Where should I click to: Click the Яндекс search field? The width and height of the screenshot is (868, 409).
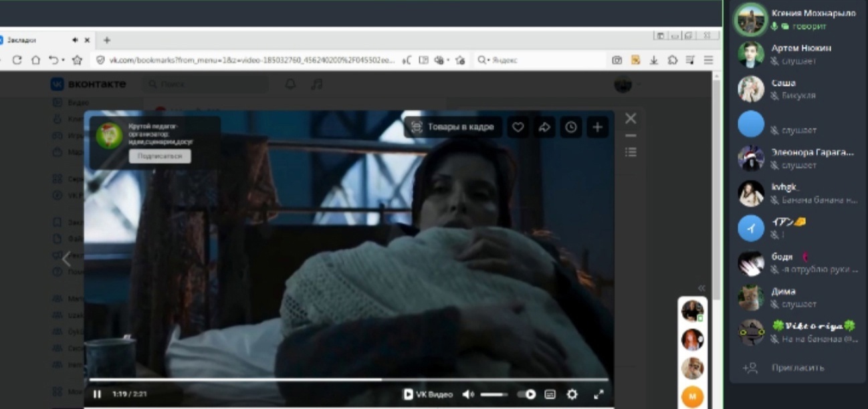(538, 60)
